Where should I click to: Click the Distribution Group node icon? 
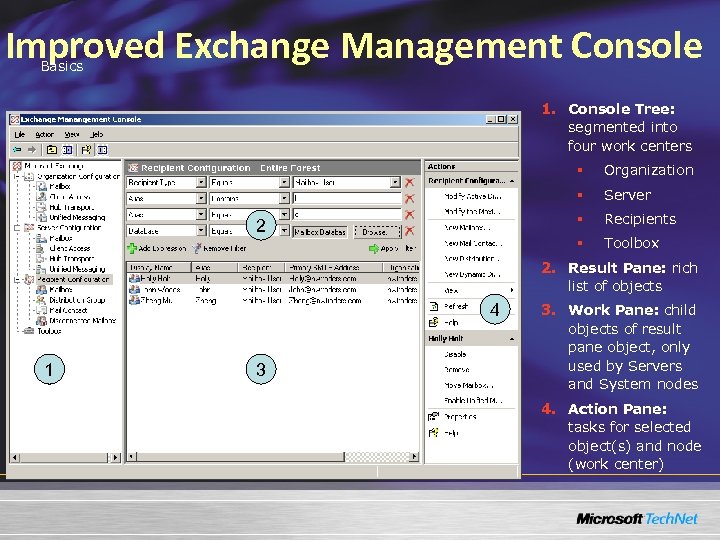coord(41,300)
